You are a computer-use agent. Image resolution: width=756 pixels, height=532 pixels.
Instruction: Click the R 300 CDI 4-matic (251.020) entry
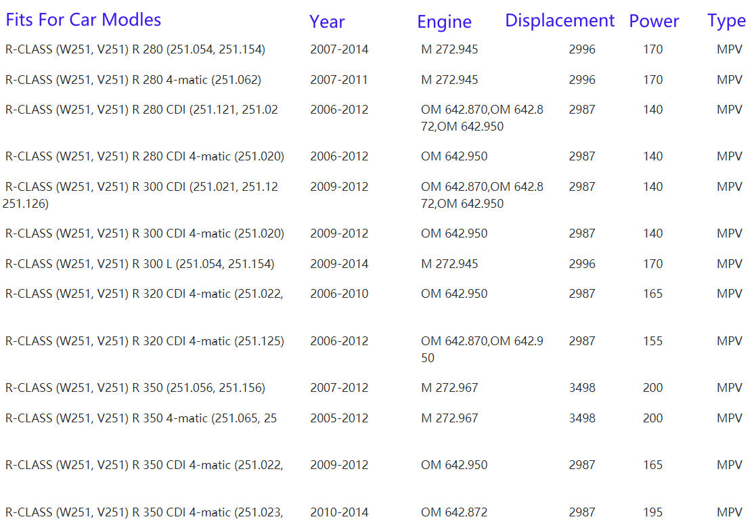[x=144, y=234]
